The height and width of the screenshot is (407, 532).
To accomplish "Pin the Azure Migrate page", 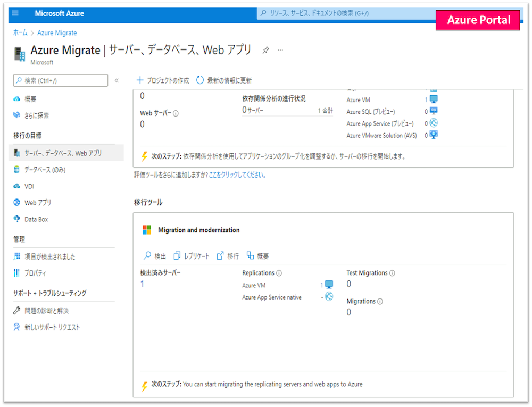I will 265,50.
